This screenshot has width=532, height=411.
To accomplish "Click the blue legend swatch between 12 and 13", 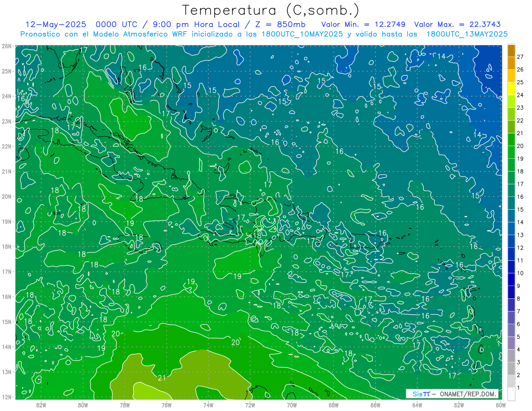I will click(511, 241).
